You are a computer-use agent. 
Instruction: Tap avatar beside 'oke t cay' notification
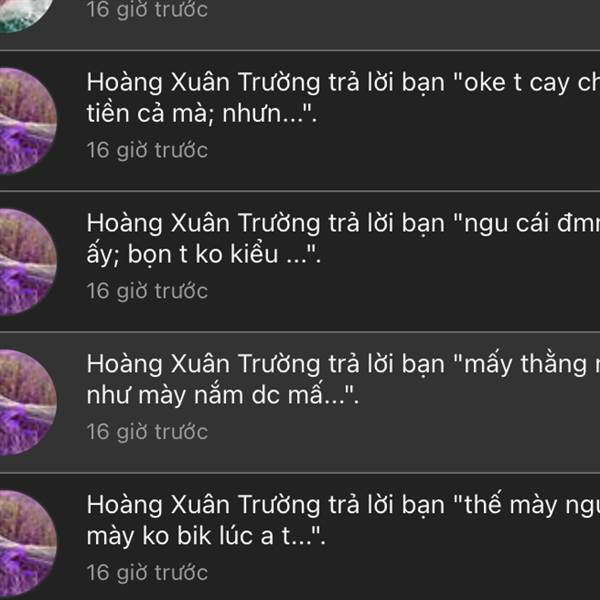(x=27, y=121)
